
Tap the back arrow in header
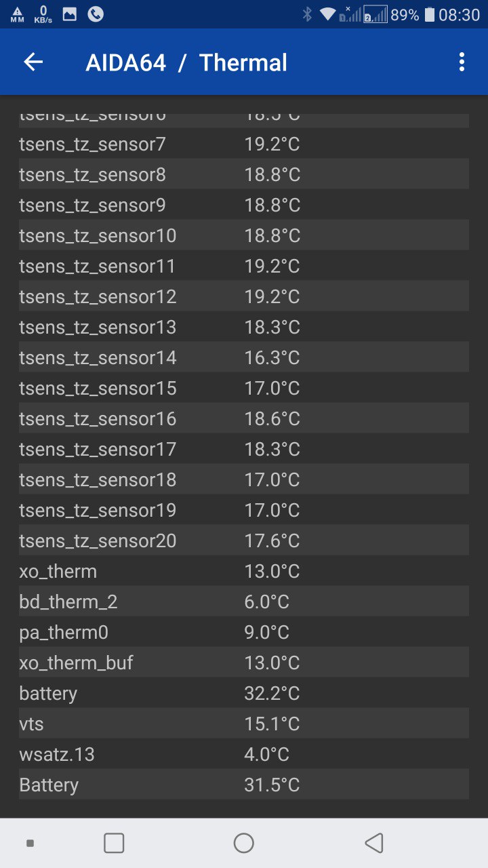pos(33,62)
